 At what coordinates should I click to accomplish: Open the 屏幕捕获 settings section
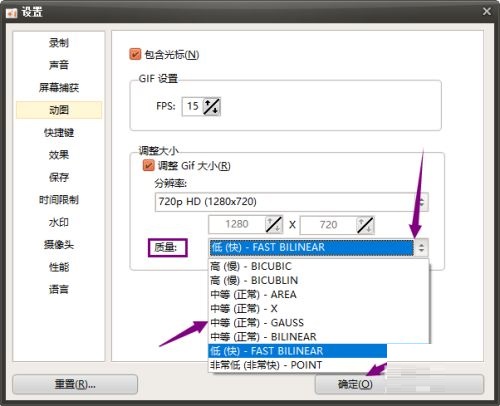59,88
